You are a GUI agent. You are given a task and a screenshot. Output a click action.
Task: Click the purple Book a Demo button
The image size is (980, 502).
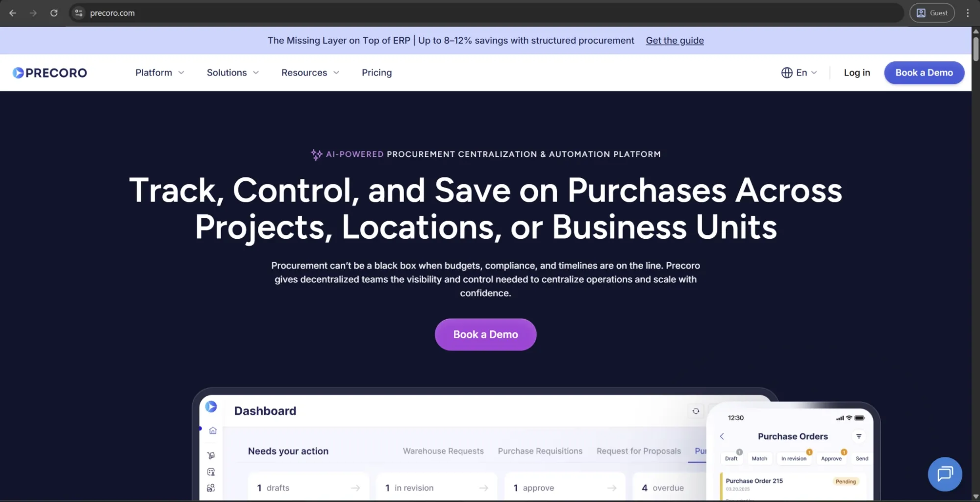pos(485,334)
